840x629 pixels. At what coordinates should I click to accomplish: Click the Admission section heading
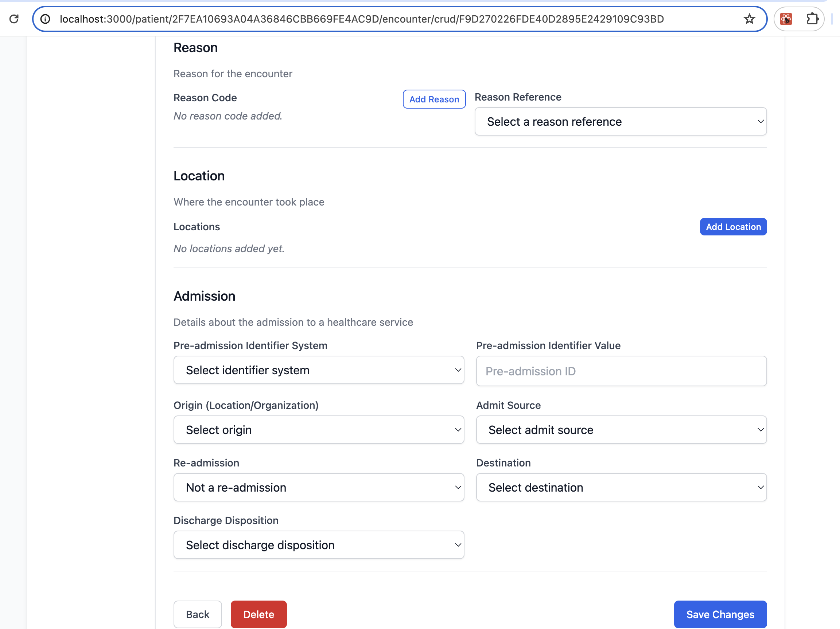pyautogui.click(x=204, y=296)
